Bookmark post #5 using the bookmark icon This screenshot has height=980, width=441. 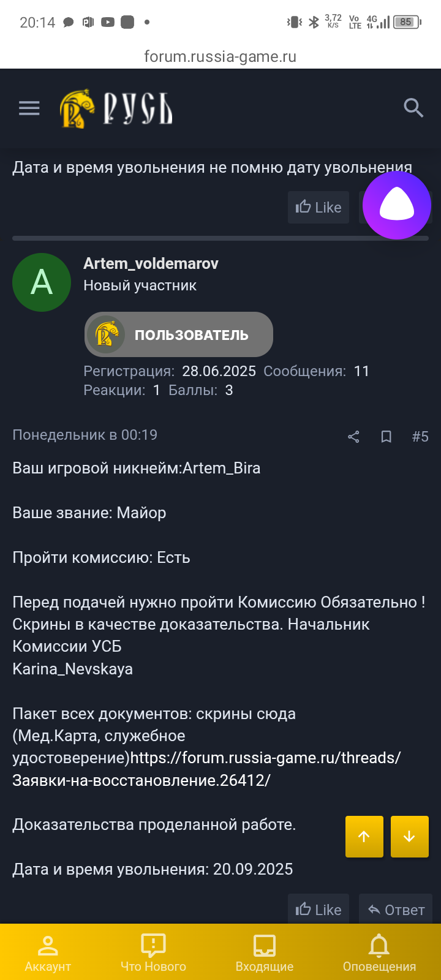tap(386, 437)
